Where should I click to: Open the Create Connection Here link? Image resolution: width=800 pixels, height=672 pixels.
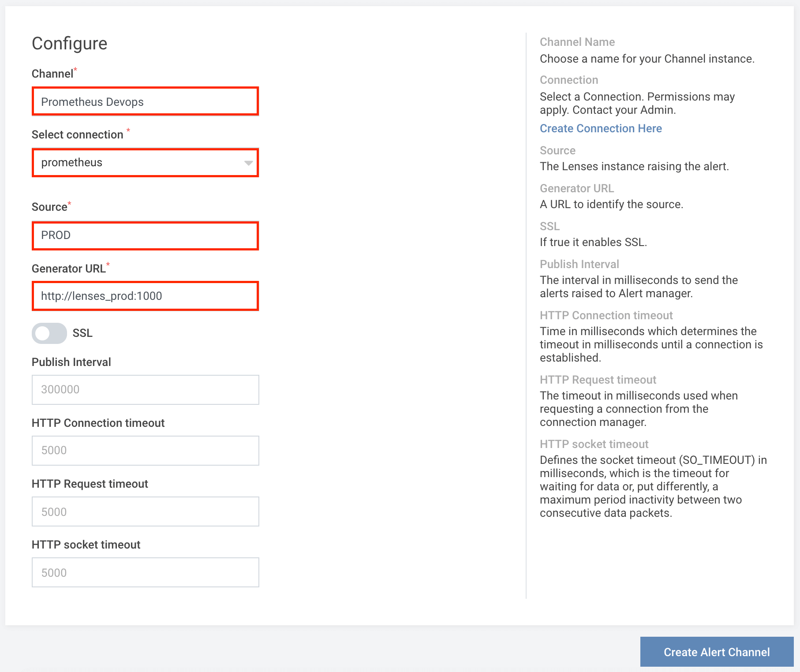click(601, 128)
